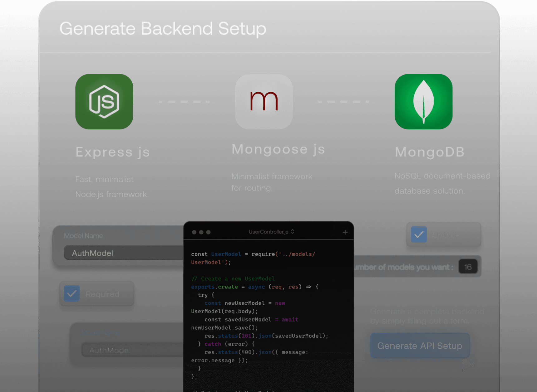Open the UserController.js file selector
537x392 pixels.
(x=271, y=232)
